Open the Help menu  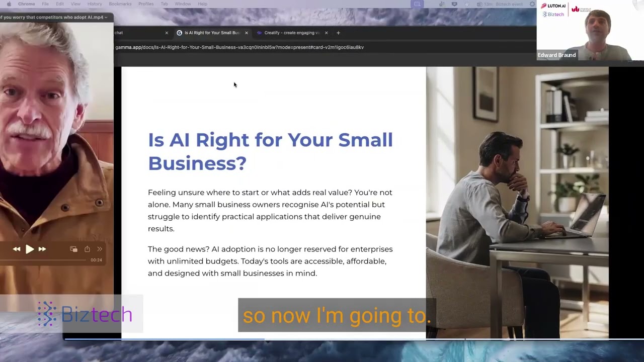[x=202, y=4]
